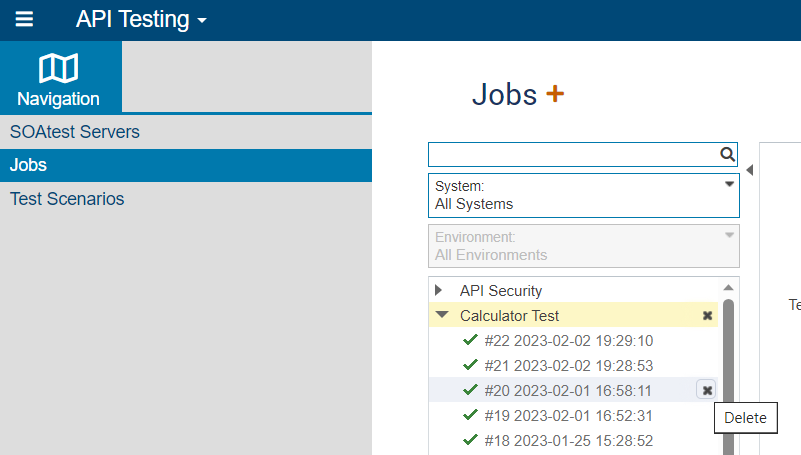Screen dimensions: 801x455
Task: Click green checkmark of run #19
Action: [x=470, y=415]
